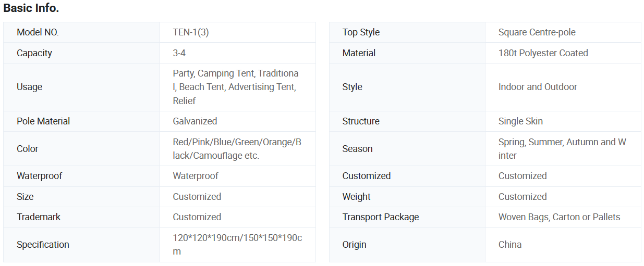
Task: Select the Size row Customized value
Action: (197, 197)
